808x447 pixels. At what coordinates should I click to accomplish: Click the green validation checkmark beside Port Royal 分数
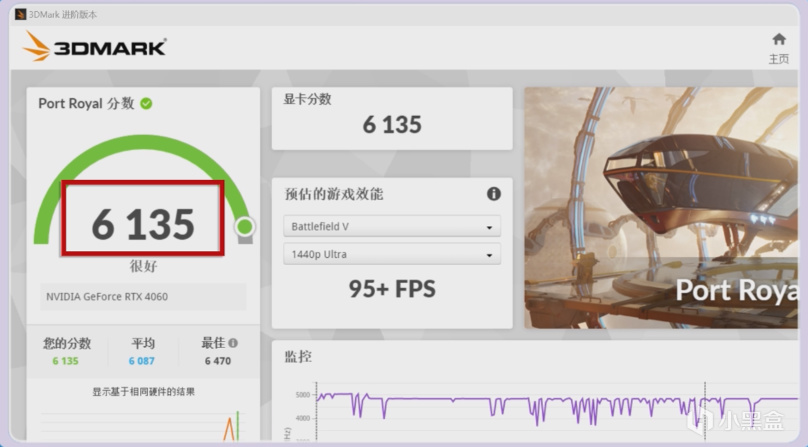(146, 104)
